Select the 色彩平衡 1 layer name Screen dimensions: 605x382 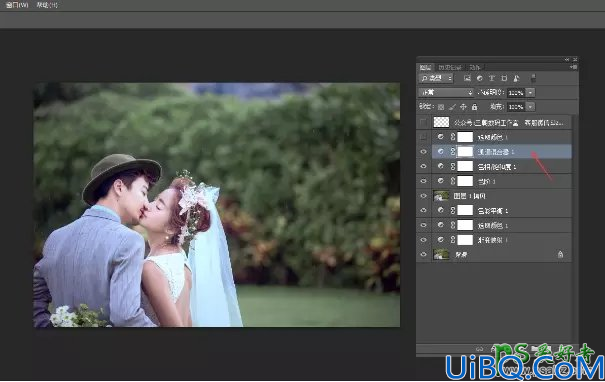(493, 211)
